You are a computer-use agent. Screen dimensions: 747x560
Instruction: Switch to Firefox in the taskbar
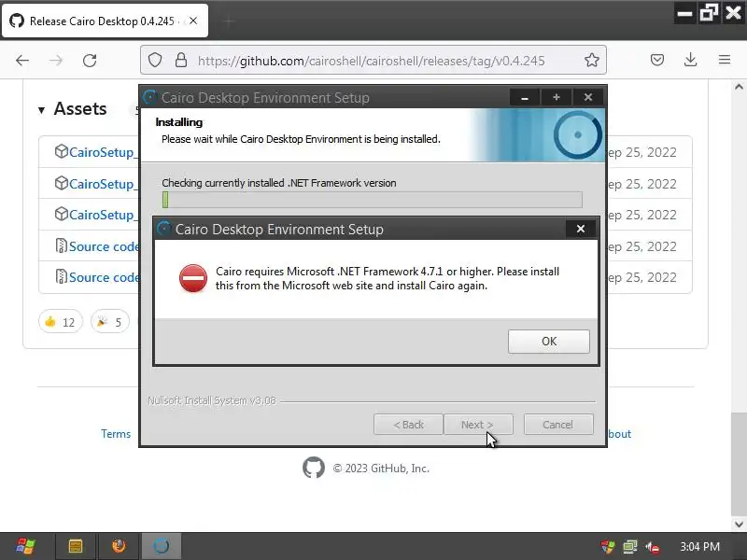coord(119,546)
